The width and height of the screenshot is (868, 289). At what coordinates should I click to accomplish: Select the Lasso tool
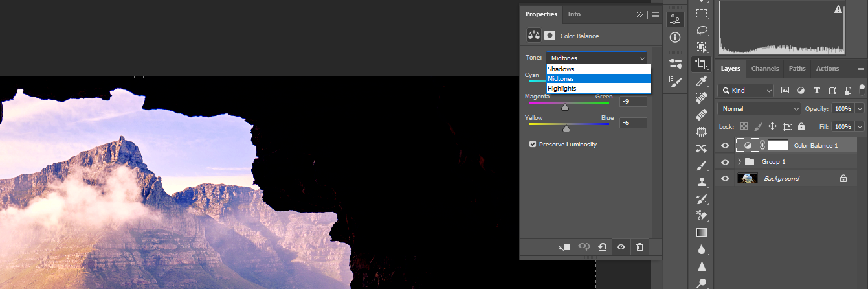click(702, 30)
